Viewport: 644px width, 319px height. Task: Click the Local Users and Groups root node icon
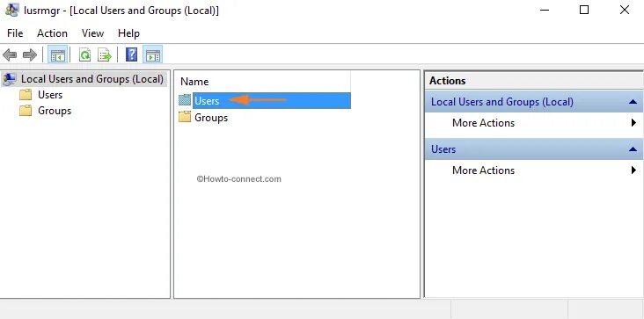(x=10, y=79)
